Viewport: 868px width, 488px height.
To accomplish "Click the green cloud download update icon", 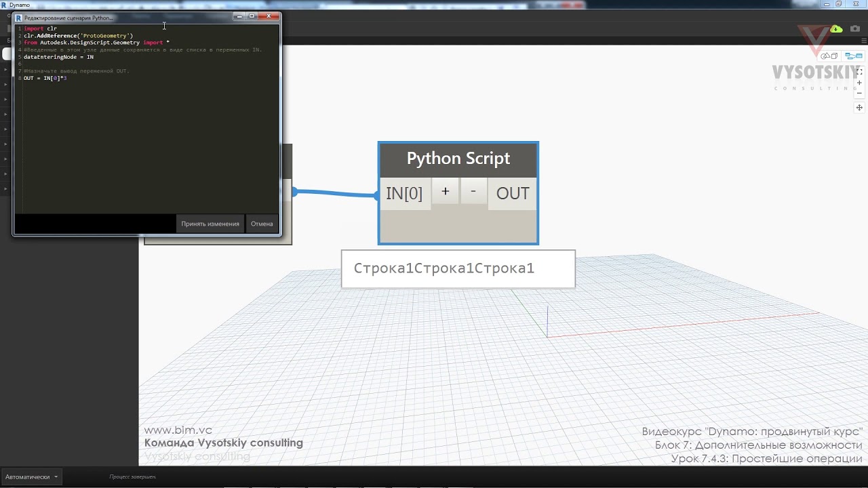I will (x=836, y=28).
